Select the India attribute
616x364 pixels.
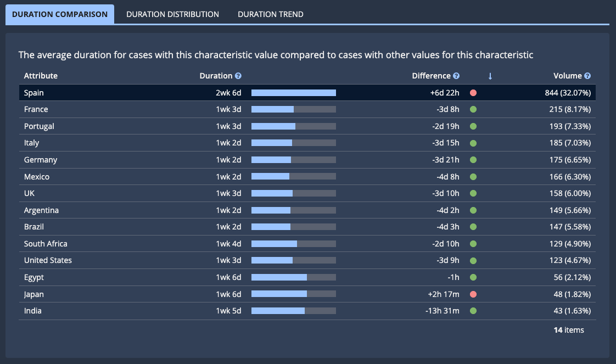32,311
